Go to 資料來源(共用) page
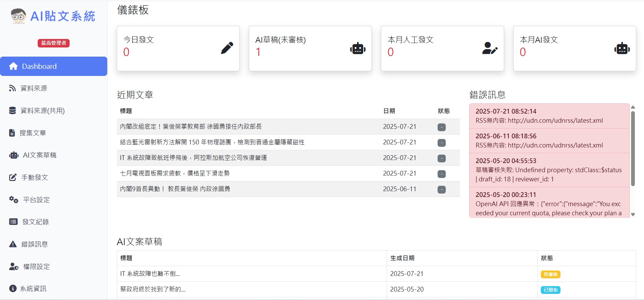644x300 pixels. click(x=54, y=111)
